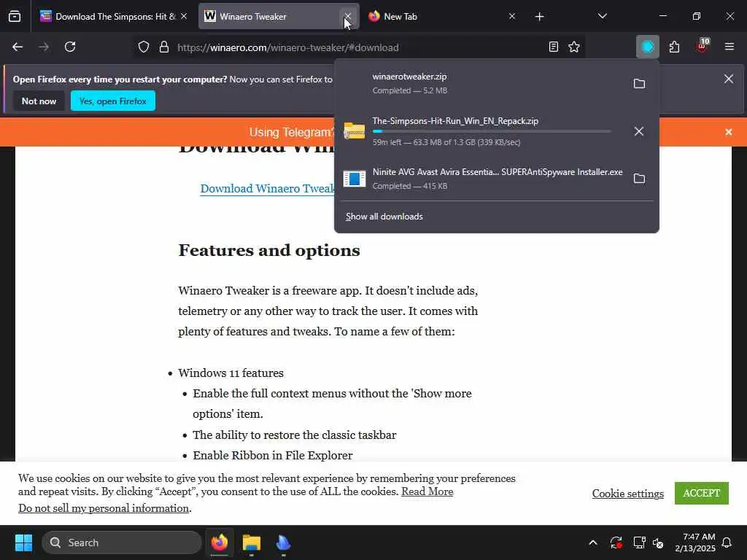Toggle the downloads panel toolbar button
Viewport: 747px width, 560px height.
[648, 47]
